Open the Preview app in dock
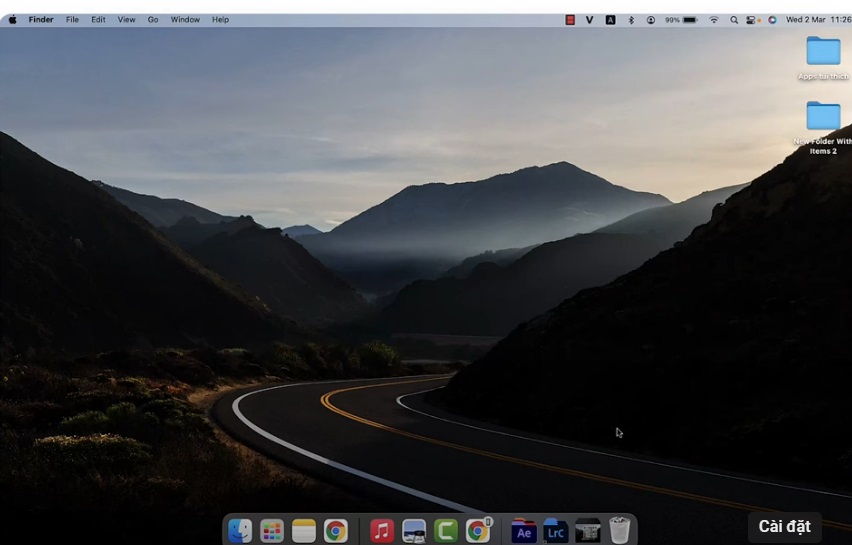Screen dimensions: 852x545 pyautogui.click(x=414, y=531)
